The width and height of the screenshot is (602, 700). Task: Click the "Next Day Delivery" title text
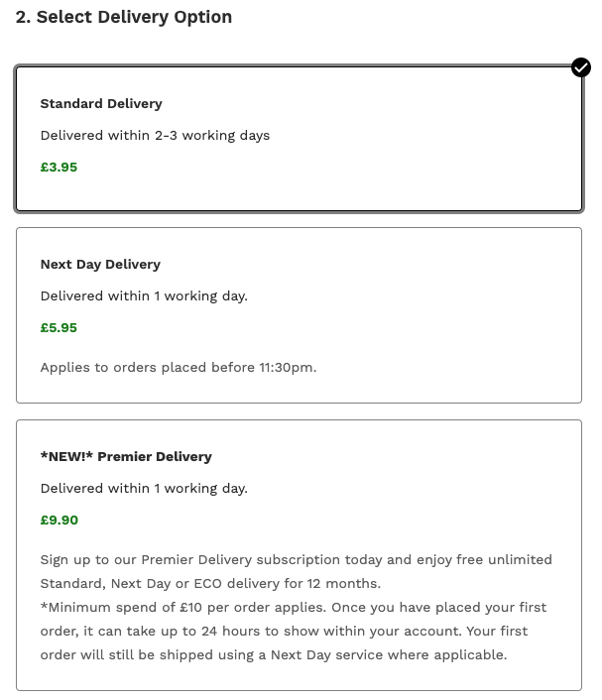coord(100,264)
